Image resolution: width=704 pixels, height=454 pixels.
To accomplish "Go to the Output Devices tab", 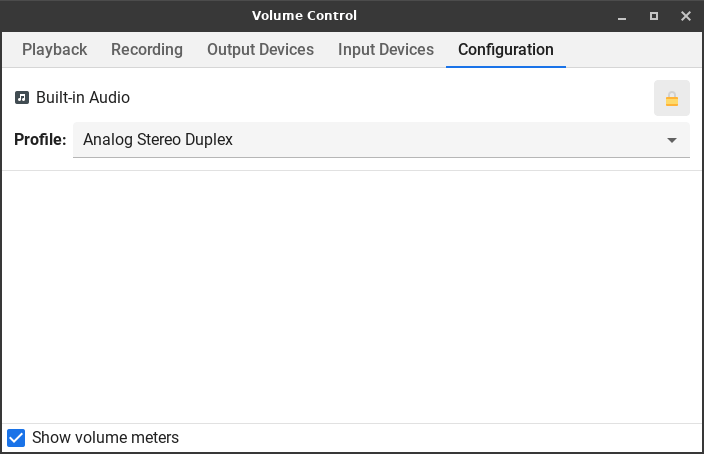I will pyautogui.click(x=260, y=49).
